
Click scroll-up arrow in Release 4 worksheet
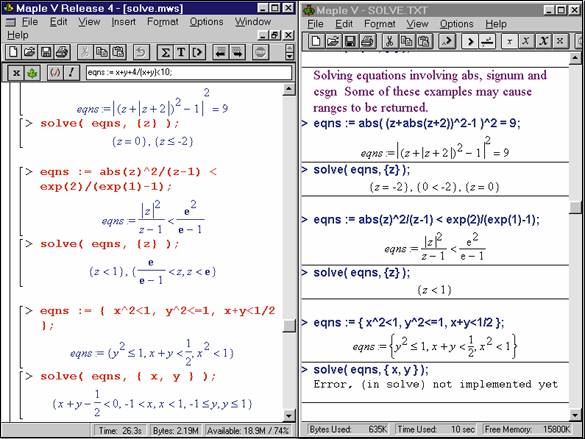(x=289, y=90)
